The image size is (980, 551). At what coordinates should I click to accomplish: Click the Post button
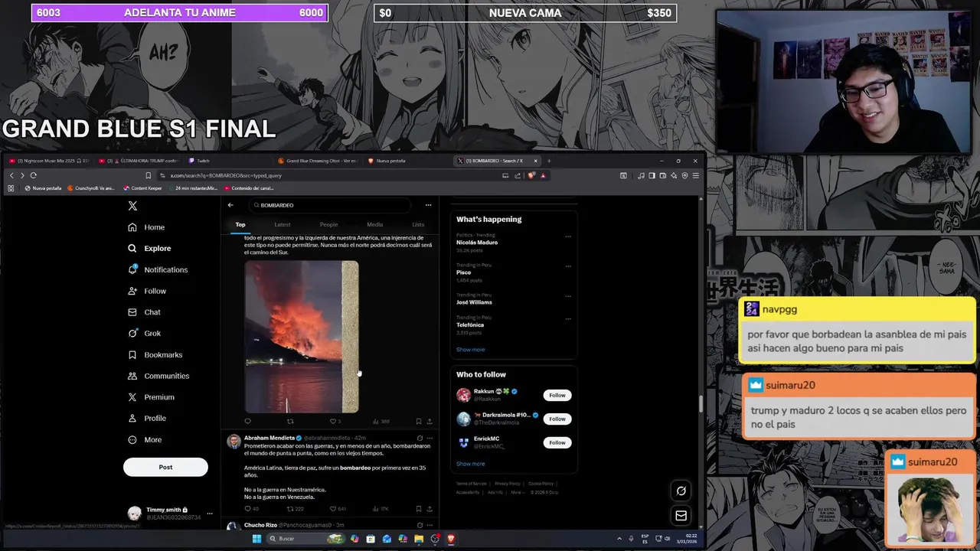(x=165, y=467)
